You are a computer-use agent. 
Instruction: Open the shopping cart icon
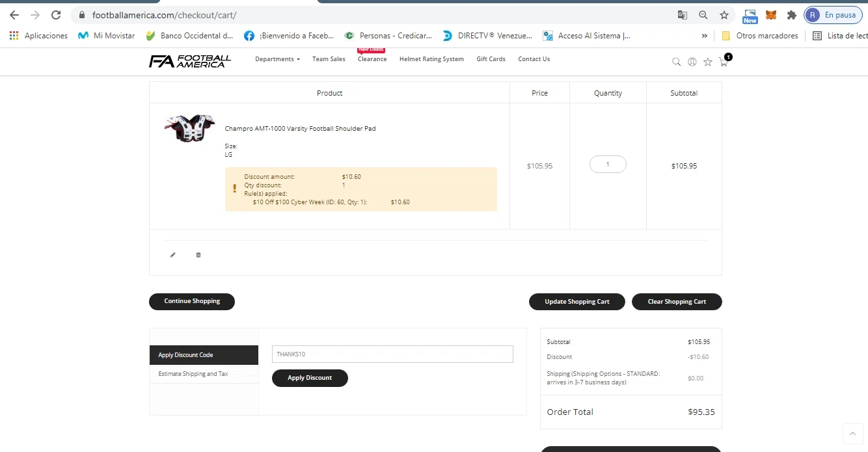[724, 62]
